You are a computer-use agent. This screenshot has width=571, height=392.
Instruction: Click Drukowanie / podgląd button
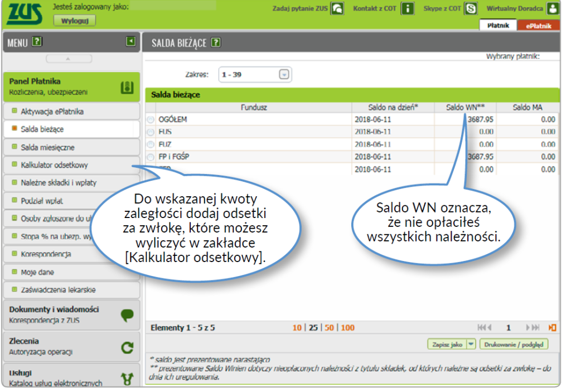[514, 345]
